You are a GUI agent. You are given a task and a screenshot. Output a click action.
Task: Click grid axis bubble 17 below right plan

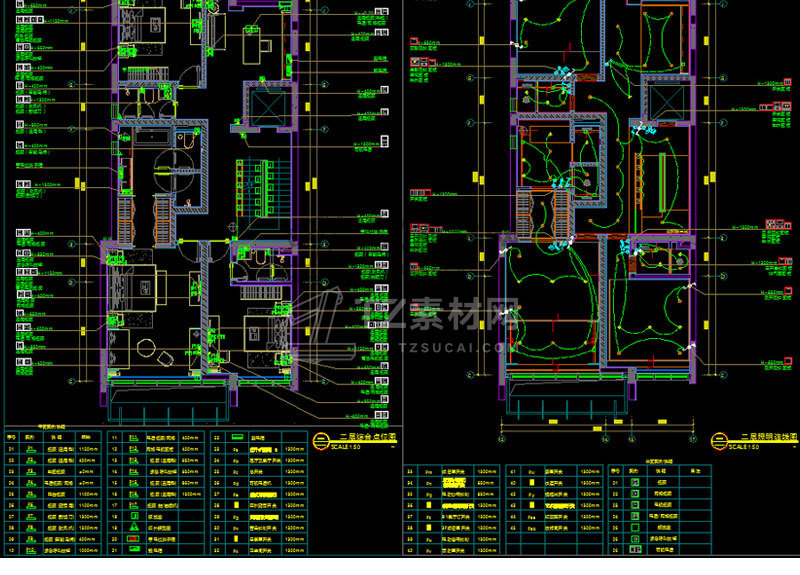tap(693, 439)
